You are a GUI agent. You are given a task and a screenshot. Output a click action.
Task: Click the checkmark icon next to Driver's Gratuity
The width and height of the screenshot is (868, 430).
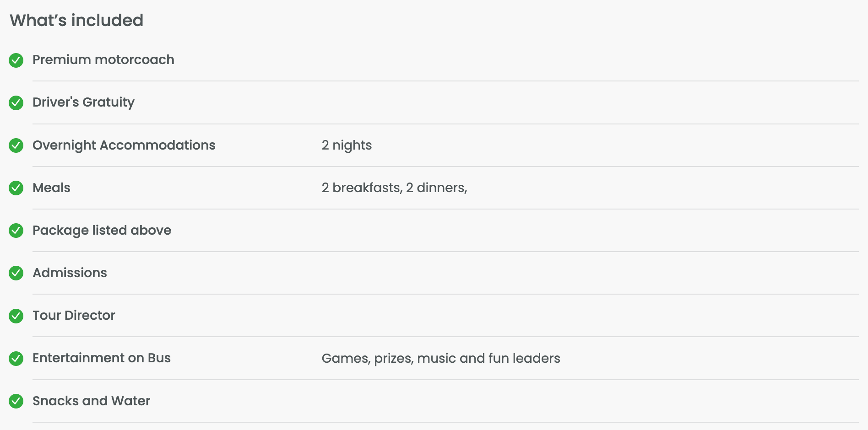(x=16, y=102)
